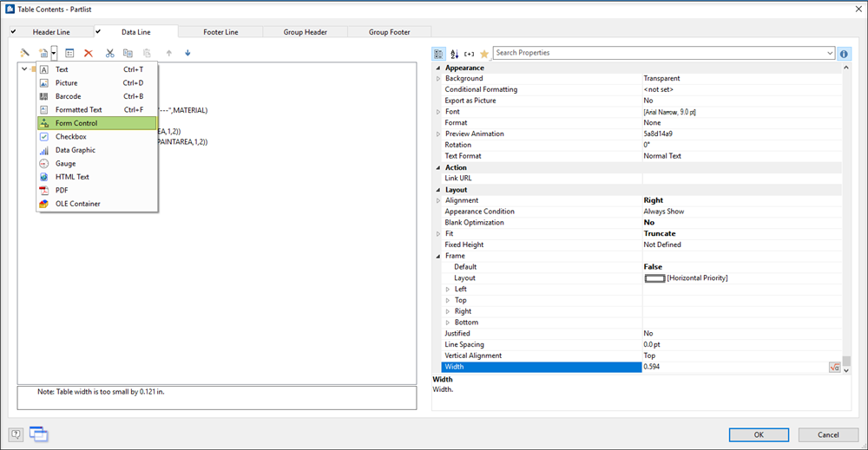Collapse the Layout category
The height and width of the screenshot is (450, 868).
[438, 190]
